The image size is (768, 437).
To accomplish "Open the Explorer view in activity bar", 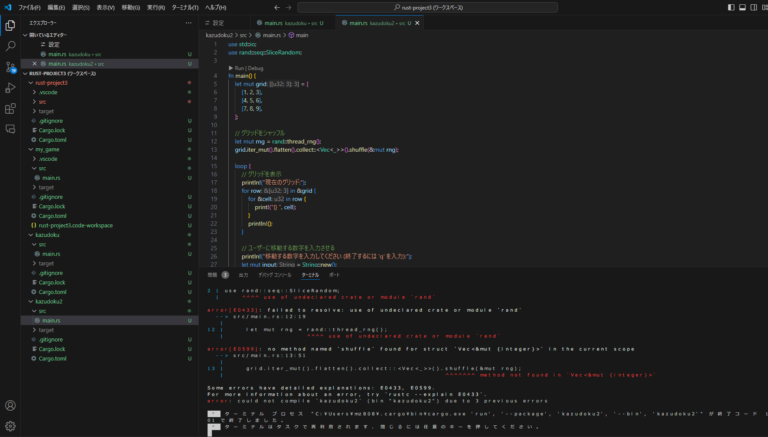I will point(10,24).
